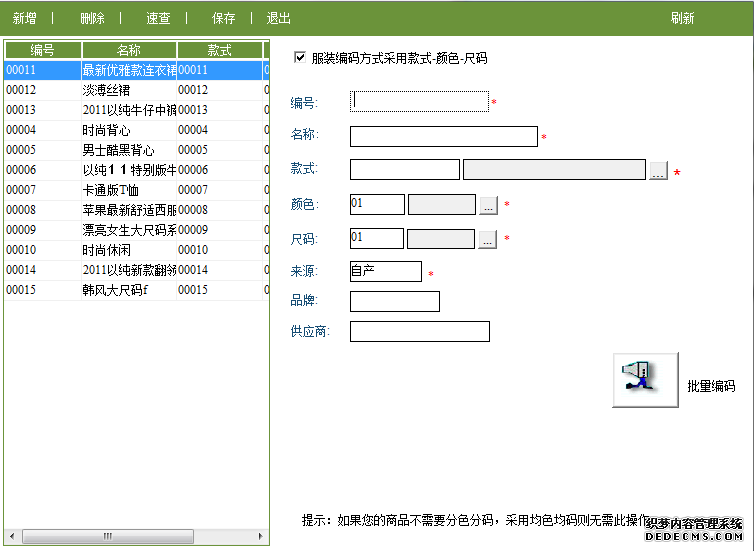Image resolution: width=754 pixels, height=551 pixels.
Task: Open the 款式 browse button
Action: (657, 171)
